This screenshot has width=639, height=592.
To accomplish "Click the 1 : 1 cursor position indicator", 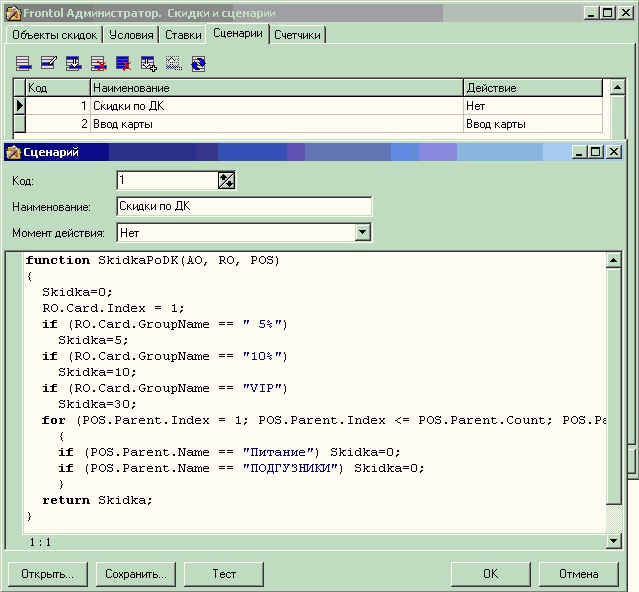I will tap(40, 542).
